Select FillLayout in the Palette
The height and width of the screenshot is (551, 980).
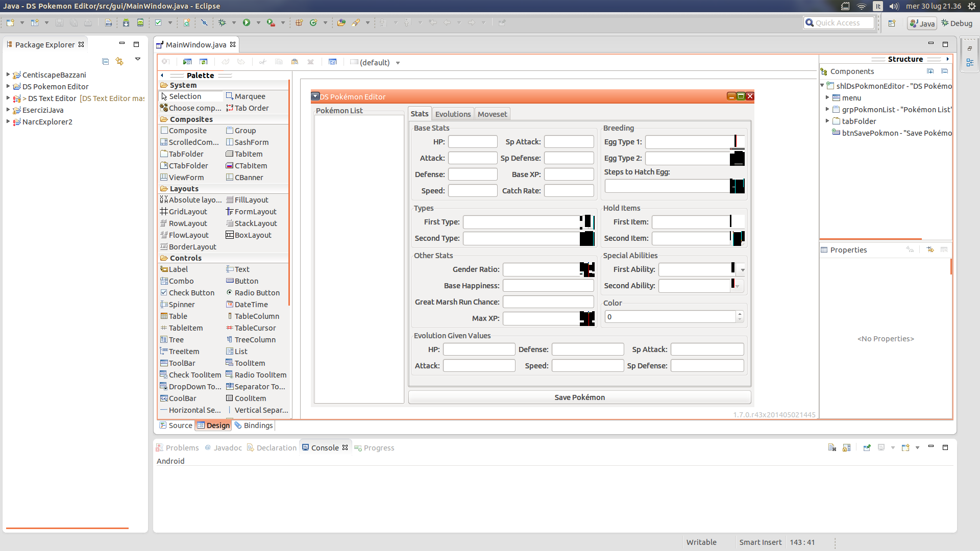tap(248, 200)
